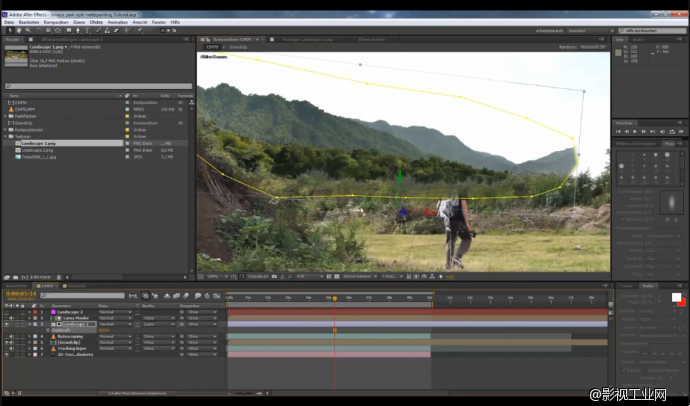Open Aktive Kamera view dropdown
Image resolution: width=690 pixels, height=406 pixels.
point(360,277)
